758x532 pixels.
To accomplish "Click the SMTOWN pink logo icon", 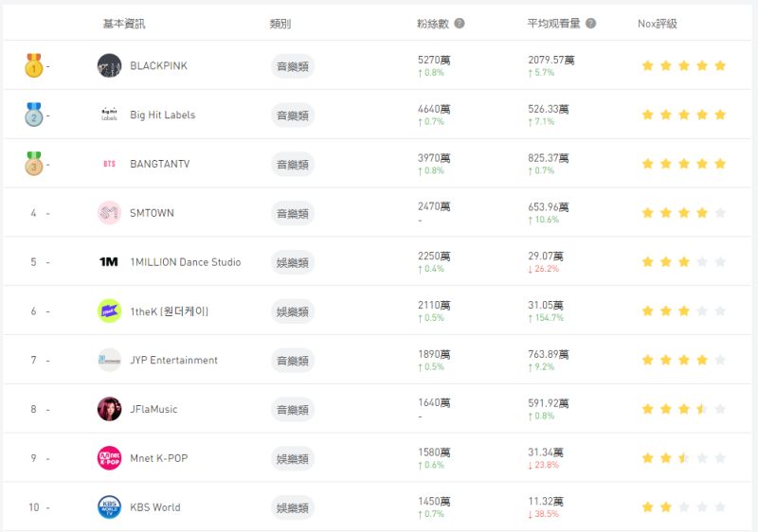I will pos(109,213).
